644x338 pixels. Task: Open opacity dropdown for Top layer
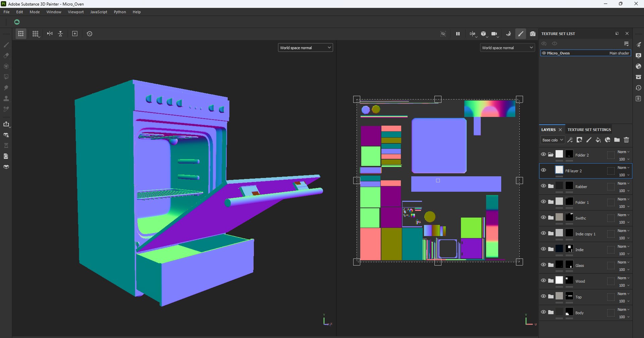click(x=624, y=301)
